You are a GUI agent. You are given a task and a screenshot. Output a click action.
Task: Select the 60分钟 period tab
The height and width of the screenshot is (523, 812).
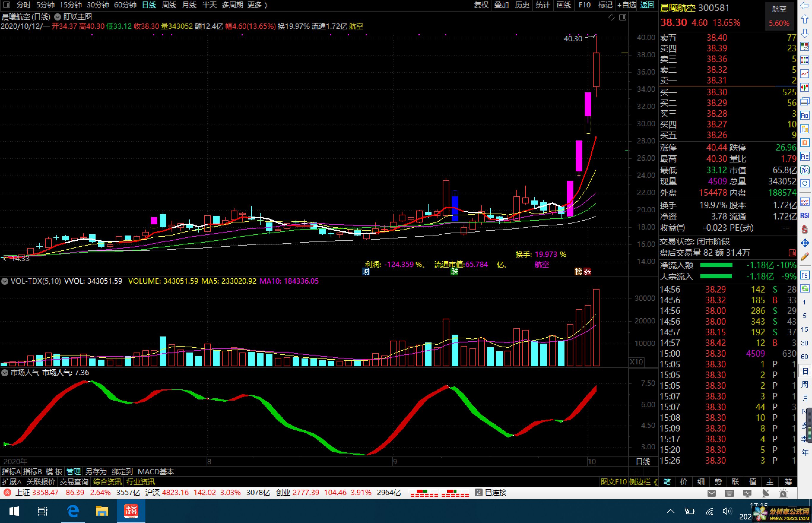tap(125, 5)
